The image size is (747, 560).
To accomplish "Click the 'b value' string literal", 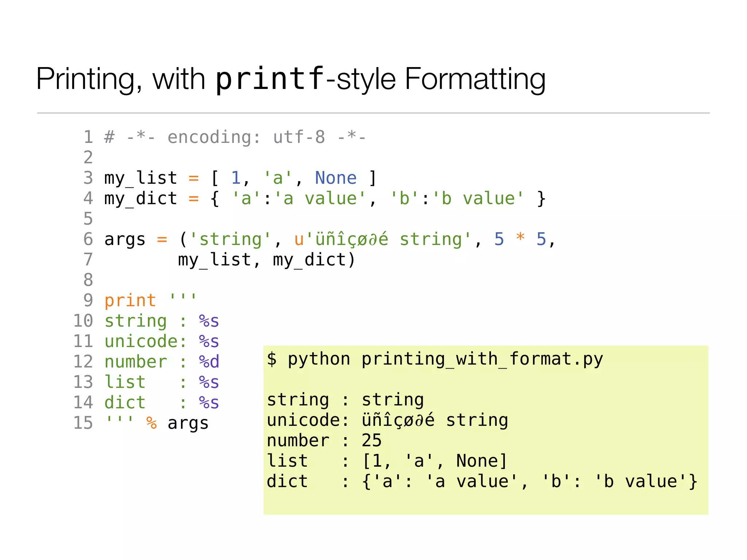I will 478,199.
